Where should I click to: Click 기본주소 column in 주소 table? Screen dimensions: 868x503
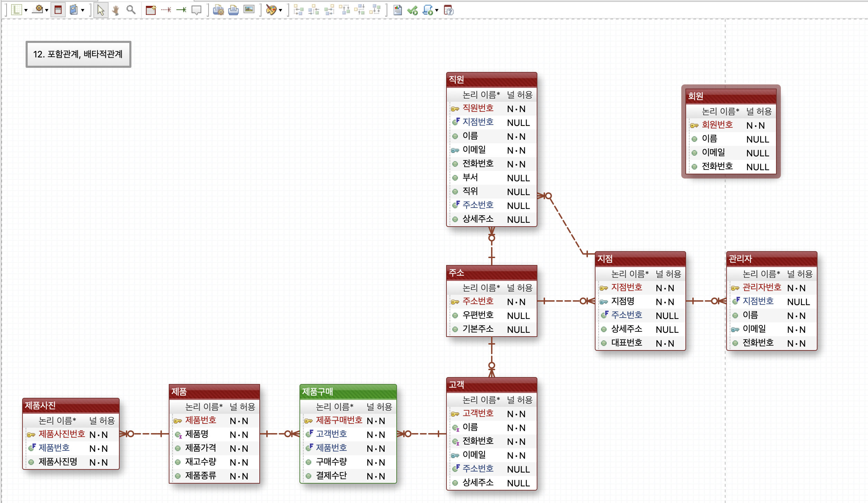(491, 329)
